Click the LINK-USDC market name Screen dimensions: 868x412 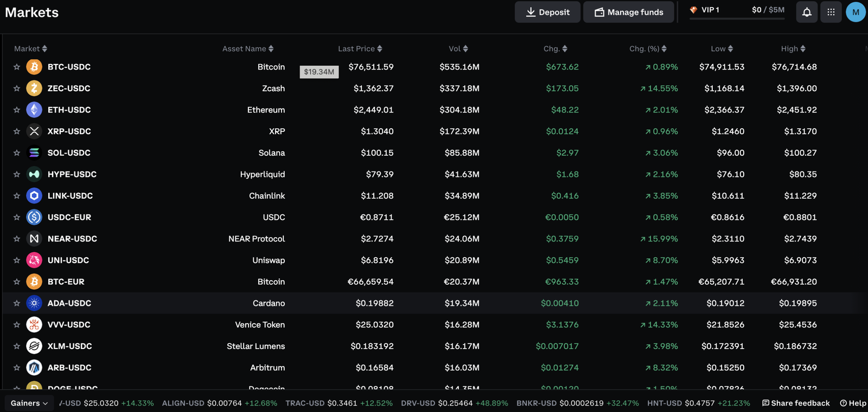(70, 195)
